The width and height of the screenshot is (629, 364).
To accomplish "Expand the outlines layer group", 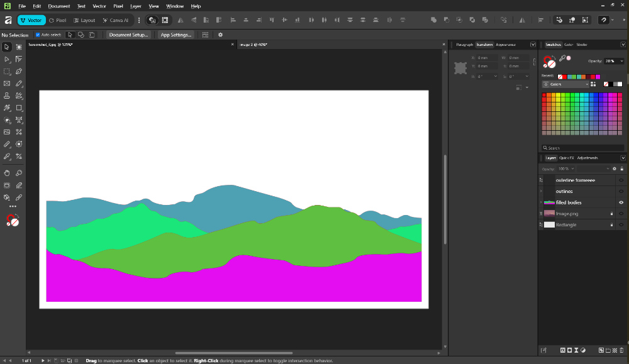I will 541,191.
